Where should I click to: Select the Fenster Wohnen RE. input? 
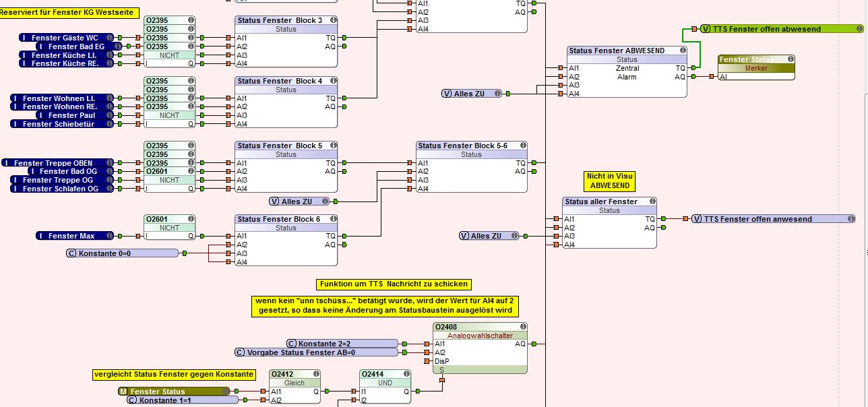click(x=62, y=106)
